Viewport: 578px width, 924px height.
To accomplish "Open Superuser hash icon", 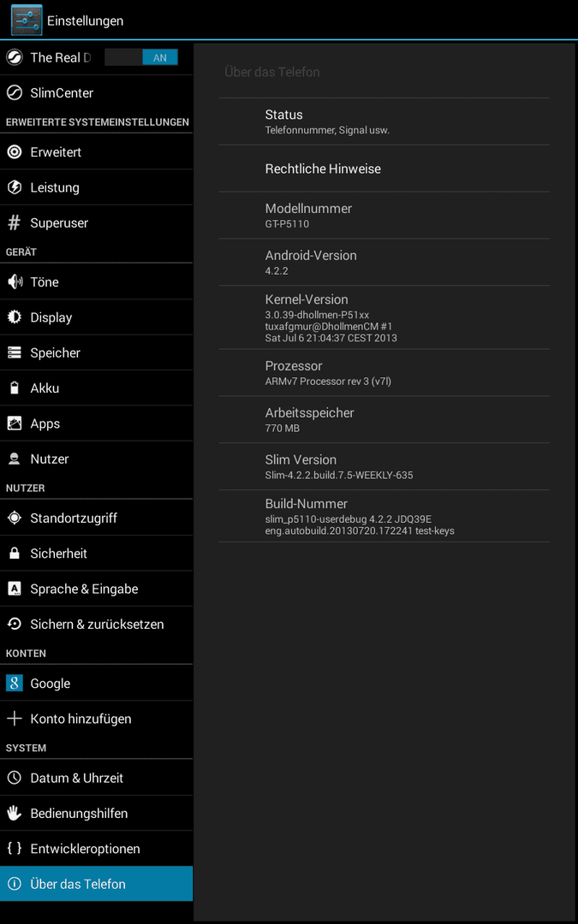I will coord(15,222).
